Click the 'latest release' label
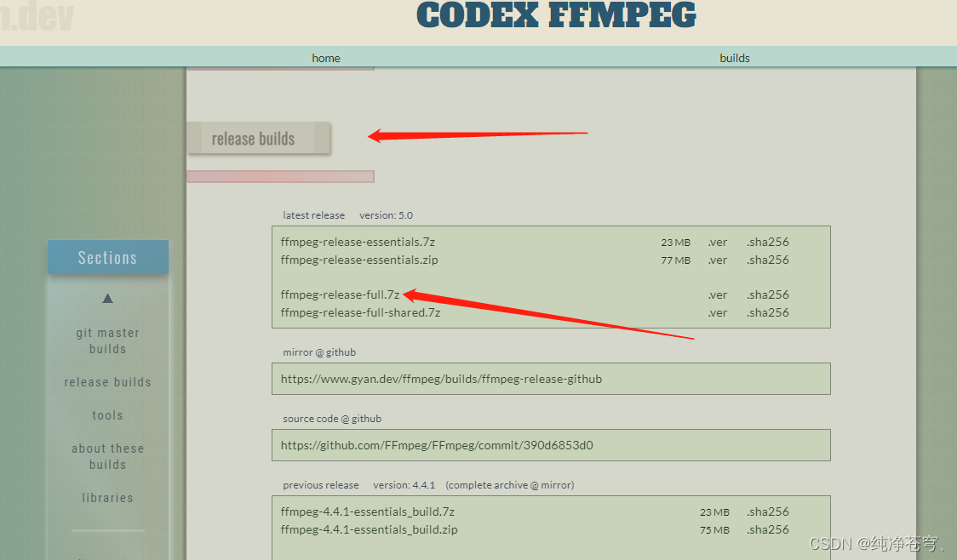The height and width of the screenshot is (560, 957). 313,215
